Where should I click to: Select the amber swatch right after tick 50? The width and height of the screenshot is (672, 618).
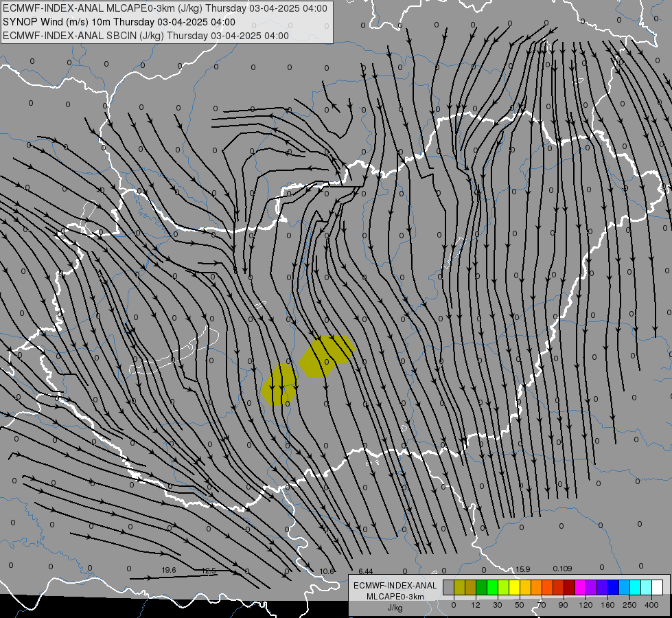tap(525, 587)
